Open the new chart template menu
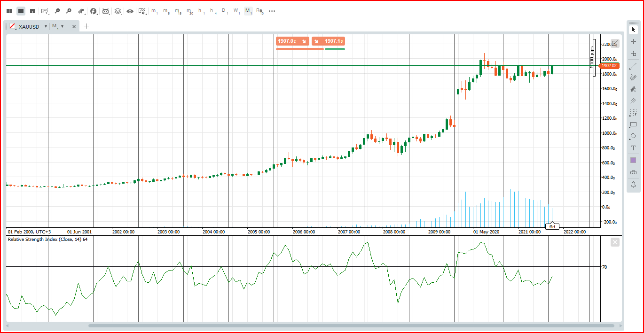 pyautogui.click(x=45, y=11)
